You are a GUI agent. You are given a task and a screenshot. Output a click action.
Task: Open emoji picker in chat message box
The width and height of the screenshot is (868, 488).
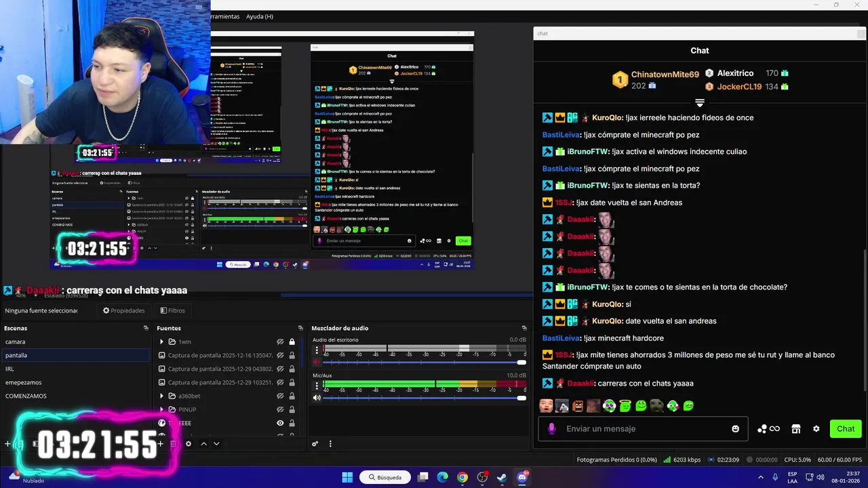[x=736, y=428]
